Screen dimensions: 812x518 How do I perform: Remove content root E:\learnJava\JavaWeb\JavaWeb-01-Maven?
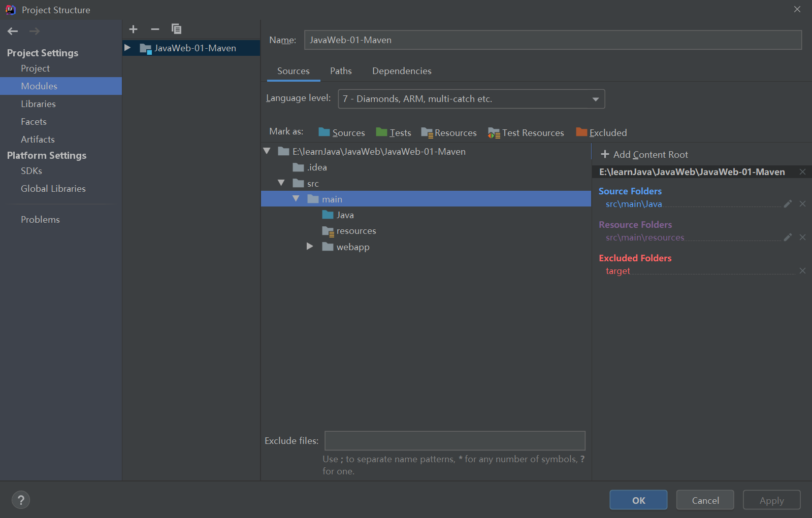point(802,172)
